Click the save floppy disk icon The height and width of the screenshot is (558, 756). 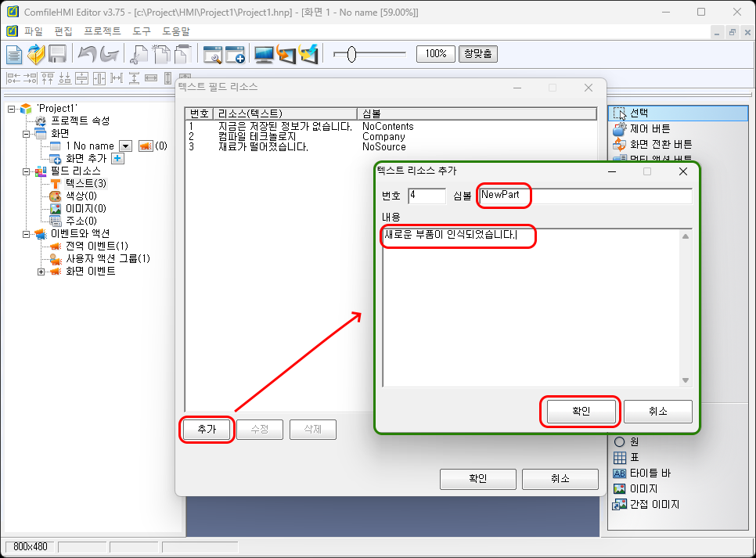click(57, 54)
